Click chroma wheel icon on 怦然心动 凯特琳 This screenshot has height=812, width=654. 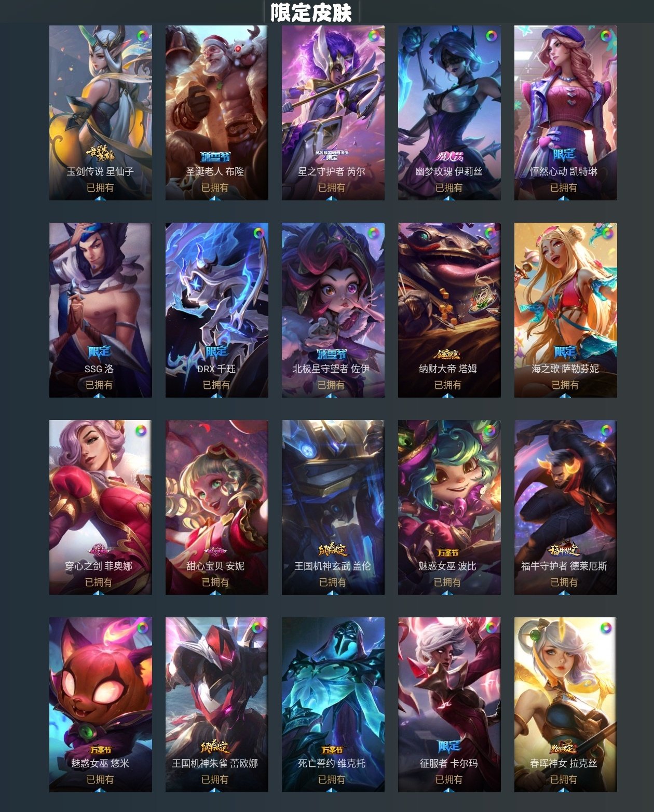click(x=606, y=36)
